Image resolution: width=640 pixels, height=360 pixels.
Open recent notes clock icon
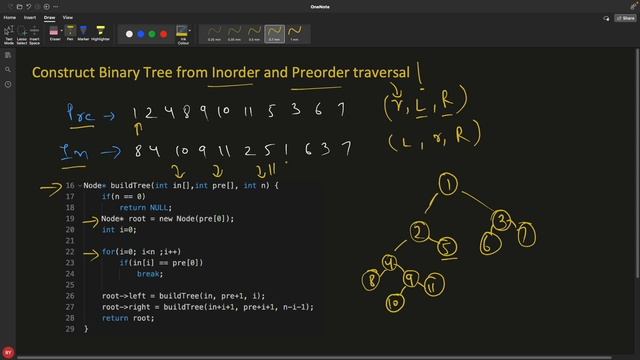(x=8, y=84)
